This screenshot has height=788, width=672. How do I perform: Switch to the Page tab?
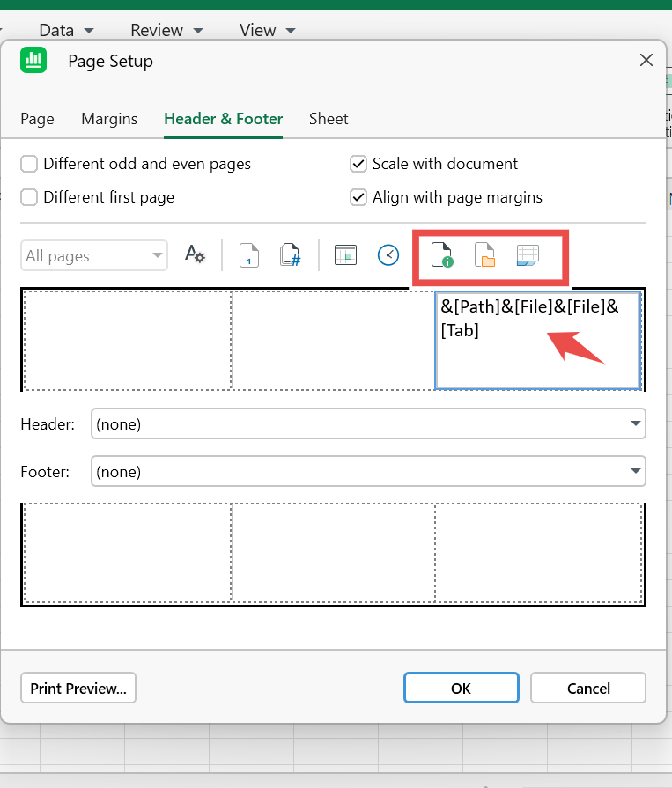(x=37, y=119)
